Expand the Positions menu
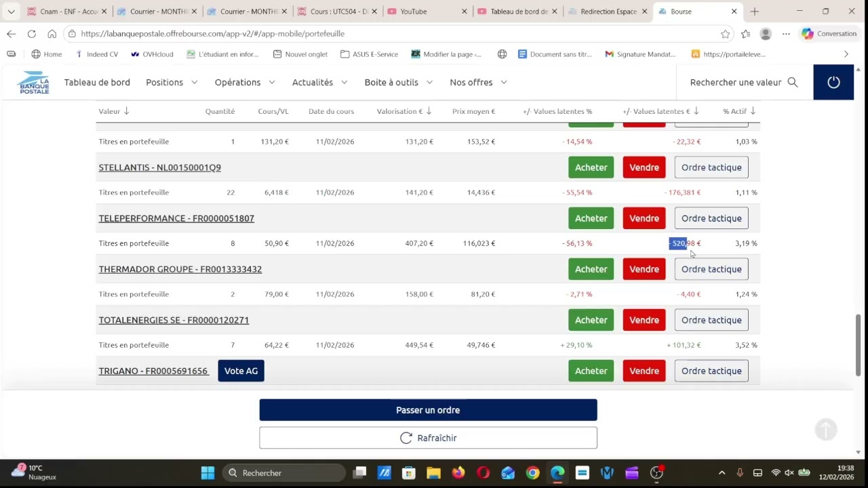The image size is (868, 488). tap(172, 82)
